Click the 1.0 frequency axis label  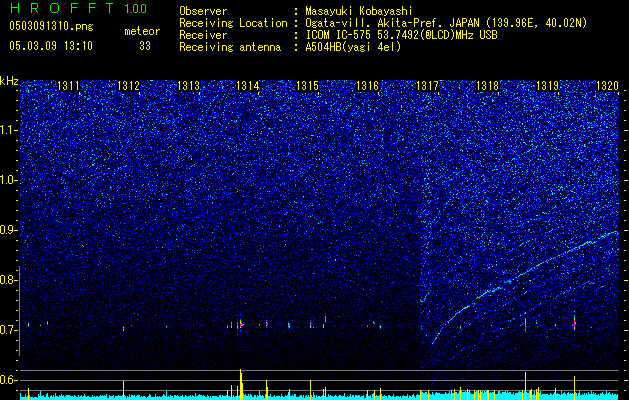[8, 180]
